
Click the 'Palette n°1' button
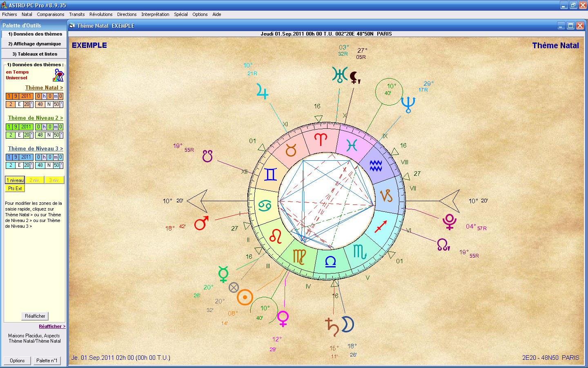click(47, 361)
